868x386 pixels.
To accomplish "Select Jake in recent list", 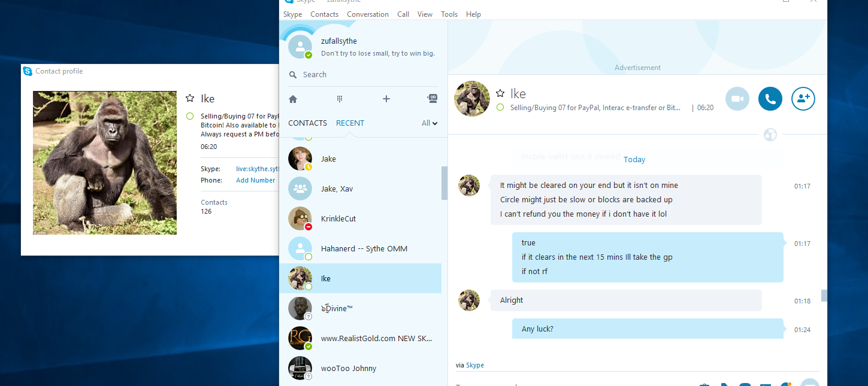I will (x=361, y=159).
